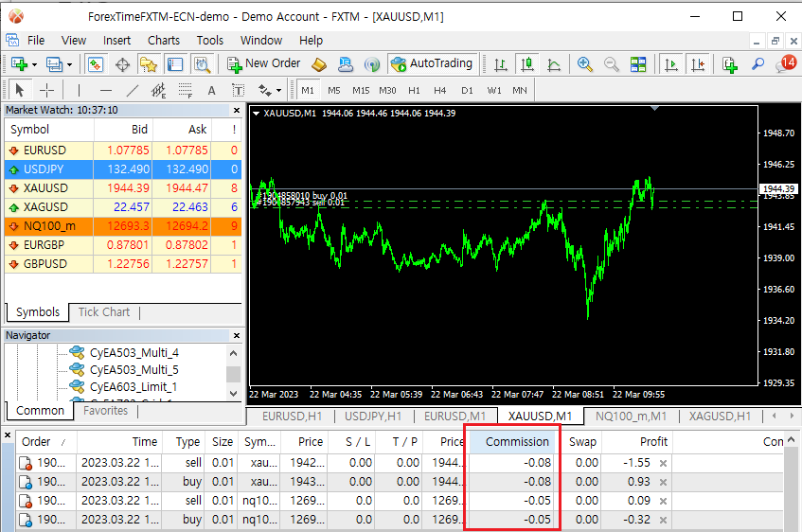Close the Market Watch panel
Screen dimensions: 802x532
[x=237, y=110]
